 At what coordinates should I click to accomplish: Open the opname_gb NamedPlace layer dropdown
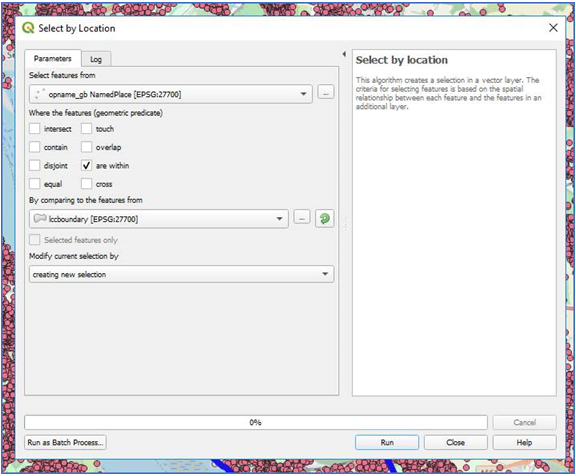point(171,94)
